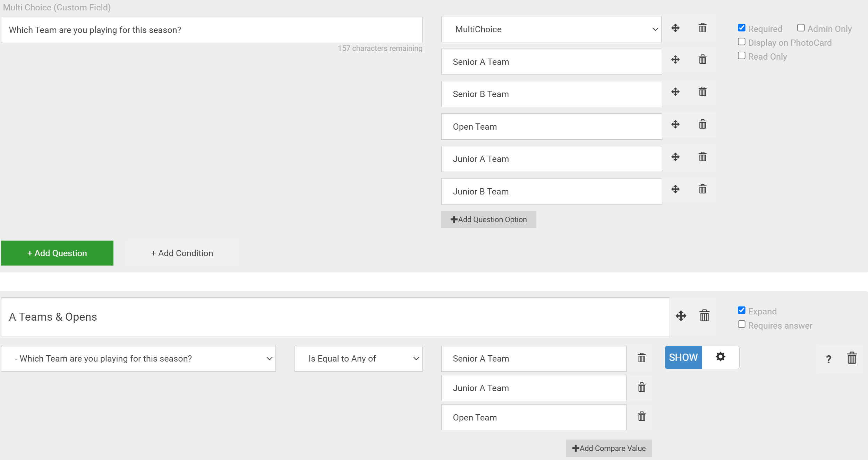Screen dimensions: 868x460
Task: Click the question mark help icon
Action: click(x=828, y=359)
